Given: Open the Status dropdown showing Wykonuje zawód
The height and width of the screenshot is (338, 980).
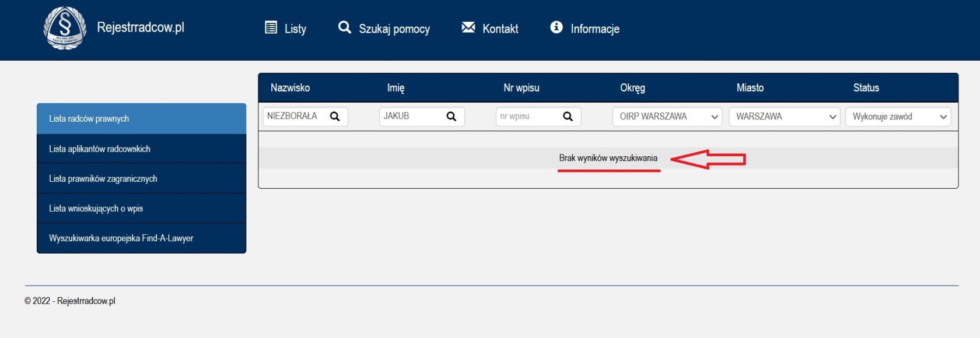Looking at the screenshot, I should click(x=898, y=117).
